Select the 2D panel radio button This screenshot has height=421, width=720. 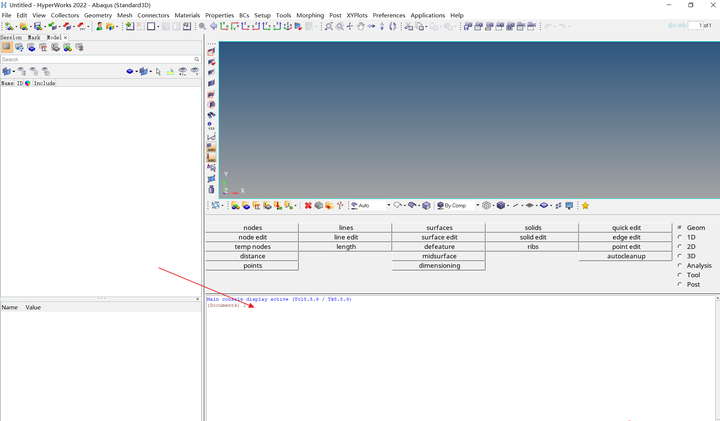[680, 247]
